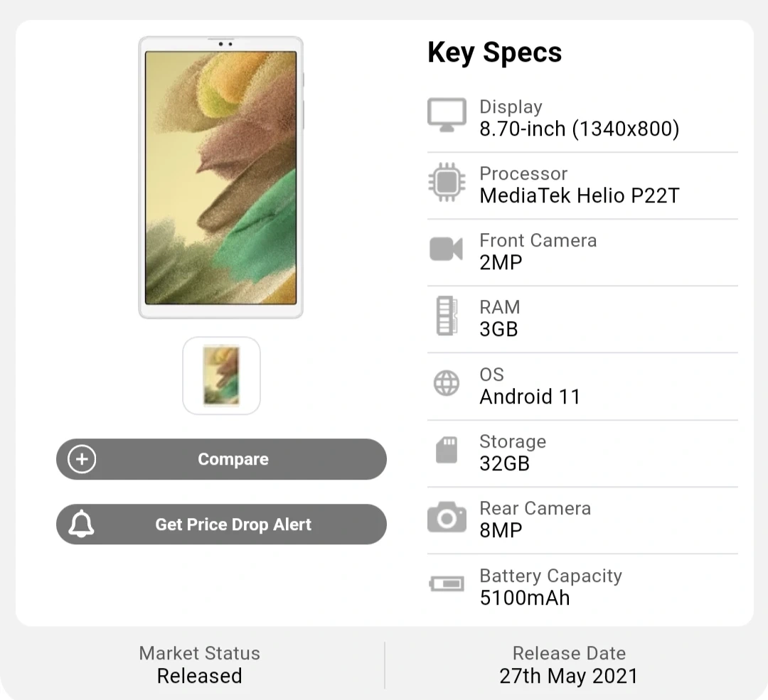Click the 27th May 2021 release date
The image size is (768, 700).
568,676
